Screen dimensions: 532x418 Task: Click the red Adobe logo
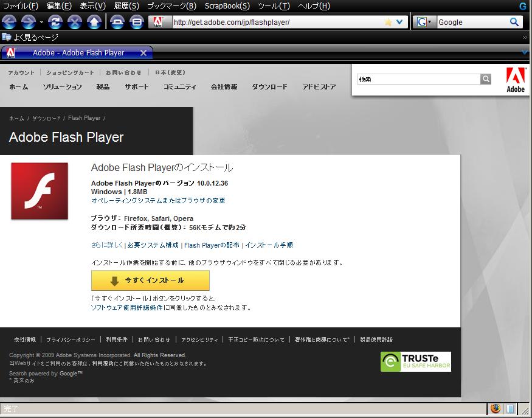(x=516, y=80)
